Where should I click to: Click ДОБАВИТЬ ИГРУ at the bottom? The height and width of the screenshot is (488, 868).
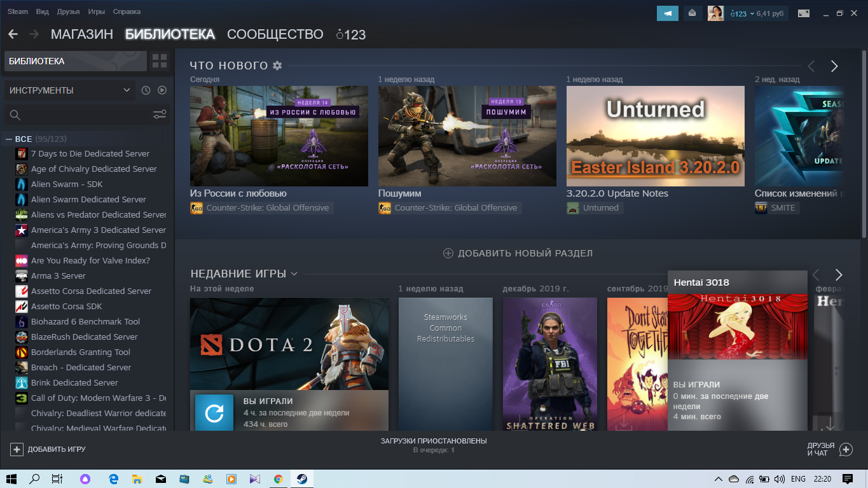click(48, 449)
